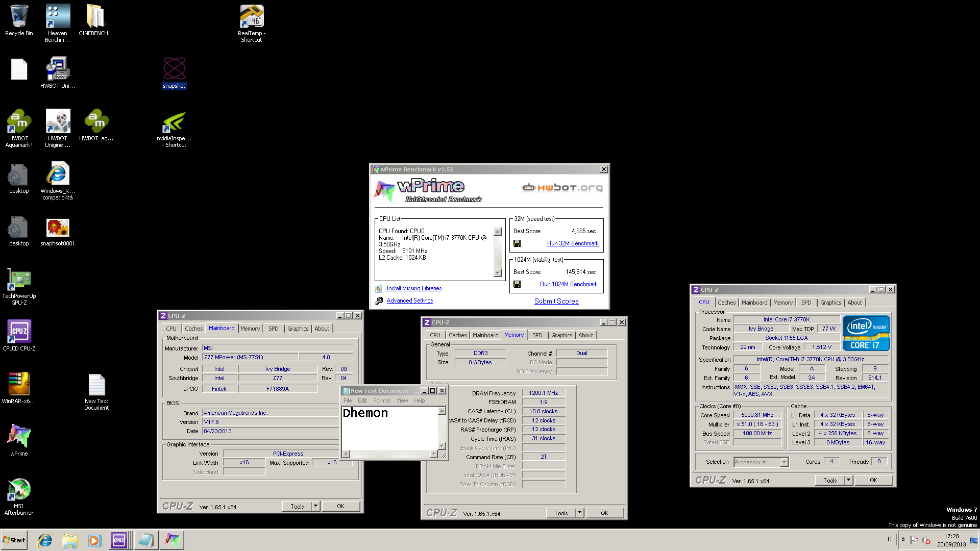
Task: Open TechPowerUp GPU-Z icon
Action: coord(19,286)
